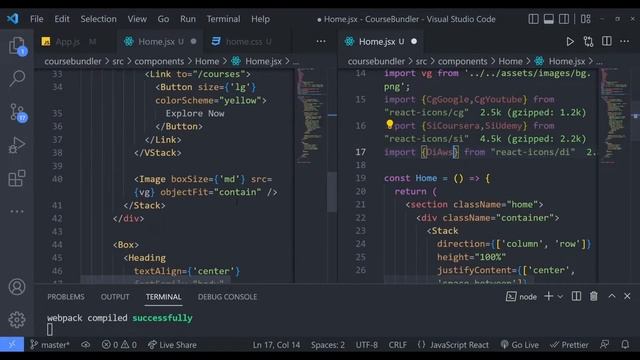Switch to home.css tab
The width and height of the screenshot is (640, 360).
click(248, 42)
